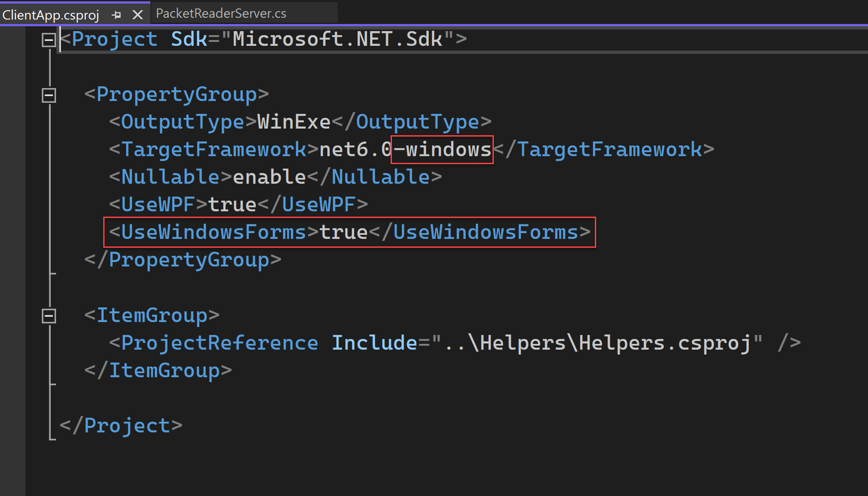Collapse the root Project element
Image resolution: width=868 pixels, height=496 pixels.
[48, 39]
